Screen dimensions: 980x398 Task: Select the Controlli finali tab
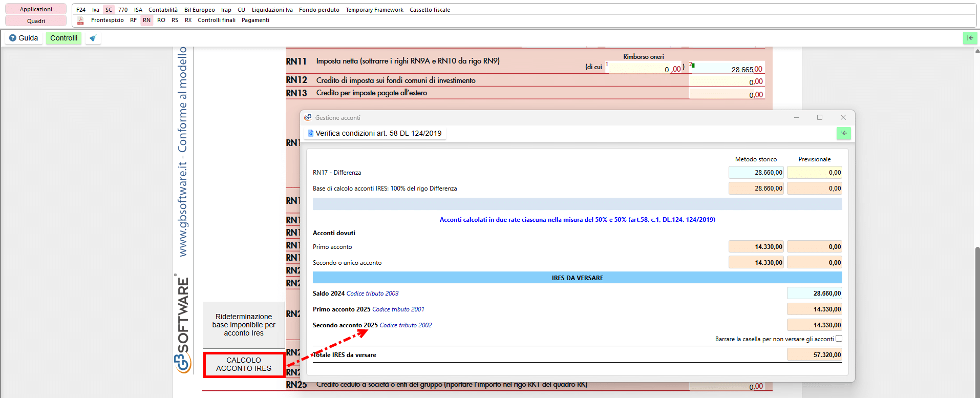coord(217,20)
